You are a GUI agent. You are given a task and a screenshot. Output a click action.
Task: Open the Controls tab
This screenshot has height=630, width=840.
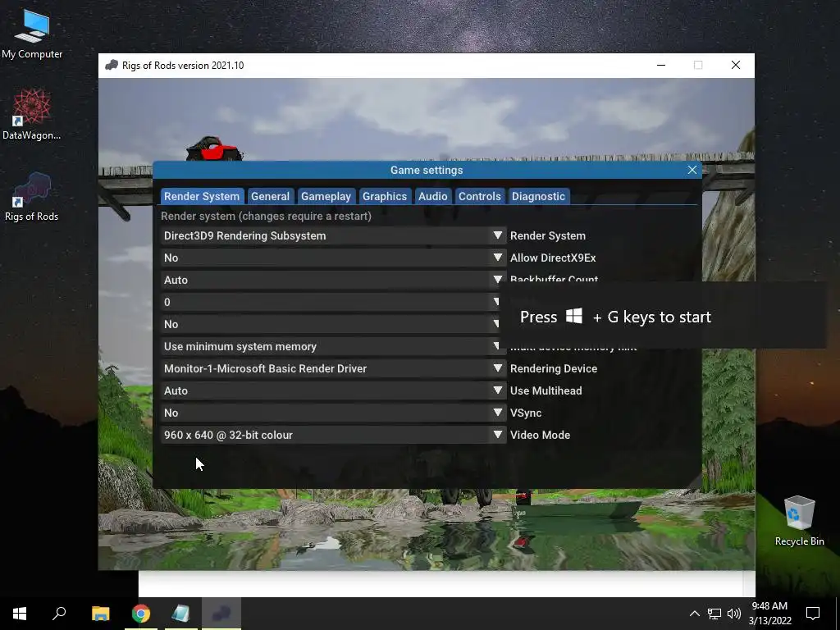click(x=479, y=196)
